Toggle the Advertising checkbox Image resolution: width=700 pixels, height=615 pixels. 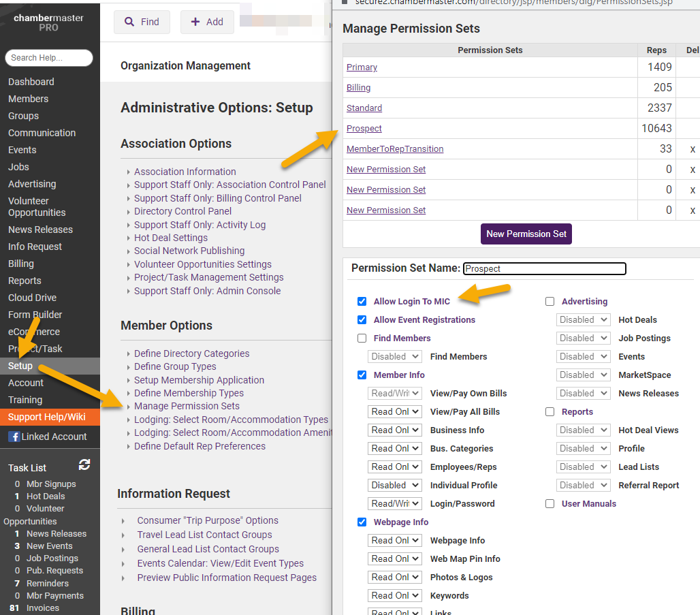(550, 302)
